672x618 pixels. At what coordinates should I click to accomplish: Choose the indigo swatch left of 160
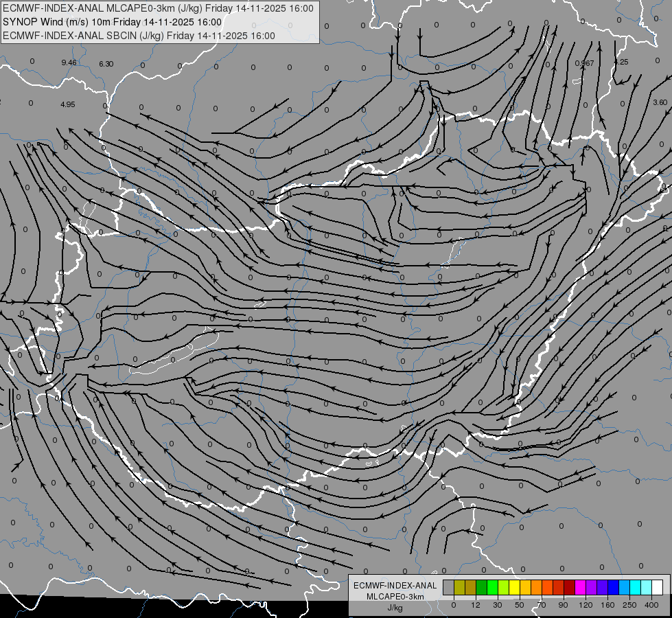tap(603, 588)
